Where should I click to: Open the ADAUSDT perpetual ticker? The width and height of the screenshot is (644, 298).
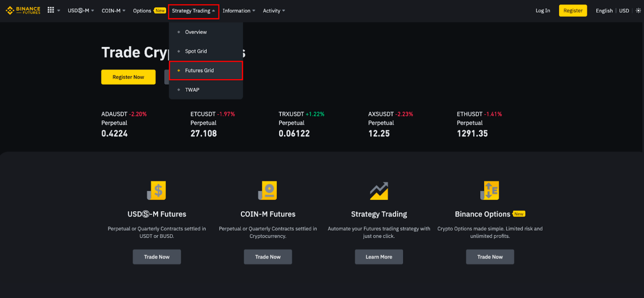pyautogui.click(x=124, y=124)
